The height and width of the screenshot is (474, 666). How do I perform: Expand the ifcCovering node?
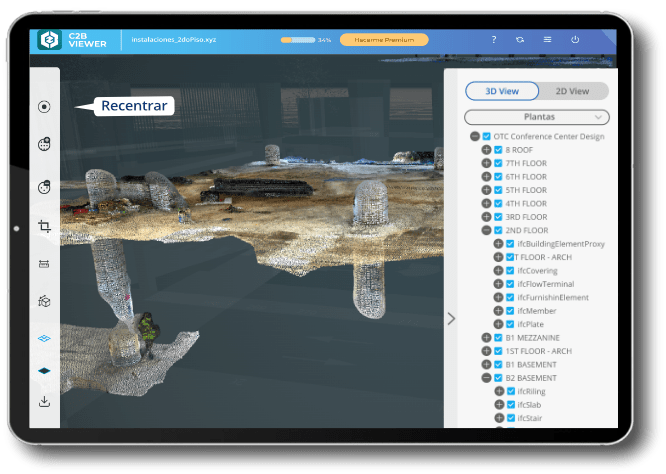(498, 271)
